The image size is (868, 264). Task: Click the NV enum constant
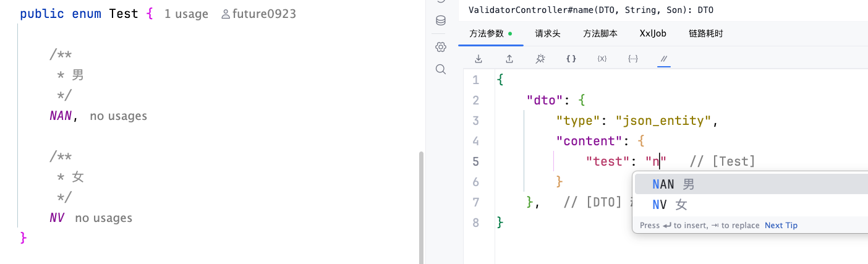(x=57, y=218)
